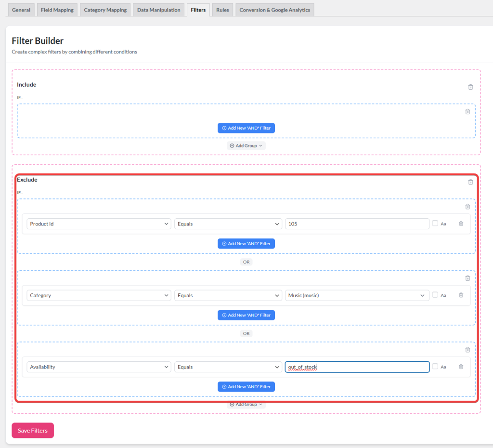Image resolution: width=493 pixels, height=448 pixels.
Task: Click the out_of_stock value input field
Action: [356, 367]
